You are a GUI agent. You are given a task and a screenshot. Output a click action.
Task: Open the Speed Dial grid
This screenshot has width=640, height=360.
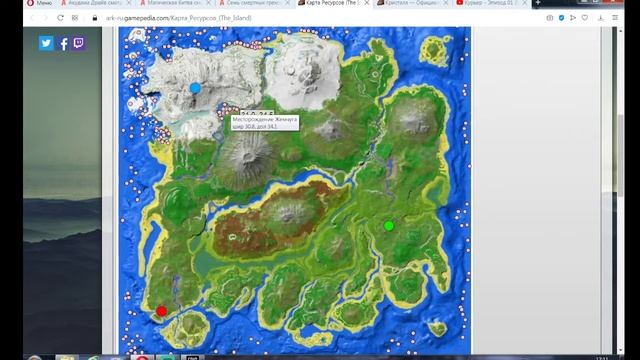coord(75,18)
